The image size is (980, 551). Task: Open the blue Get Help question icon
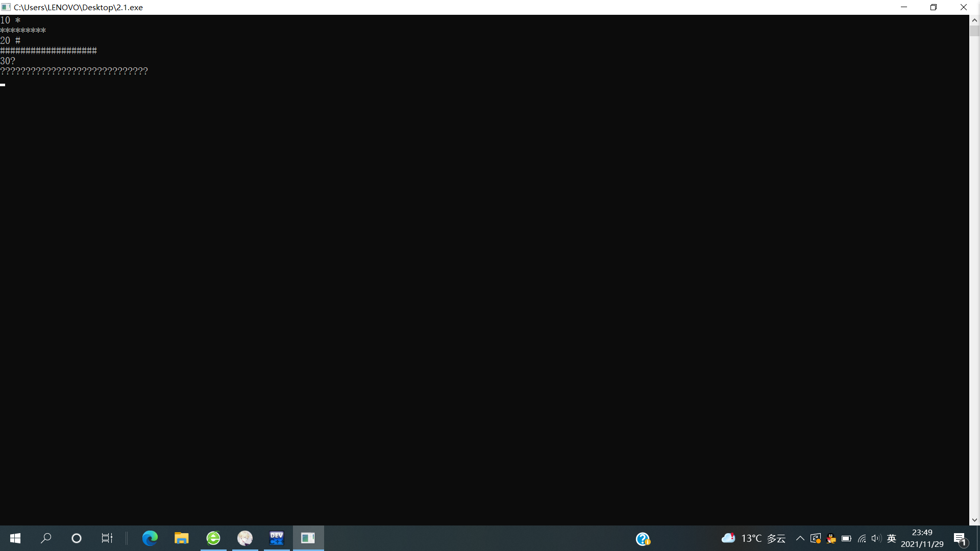(643, 539)
